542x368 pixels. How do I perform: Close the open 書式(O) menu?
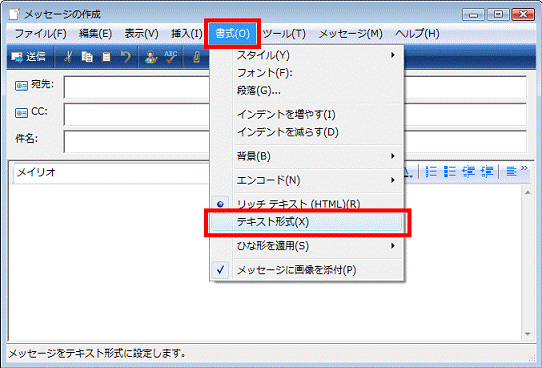pyautogui.click(x=232, y=34)
